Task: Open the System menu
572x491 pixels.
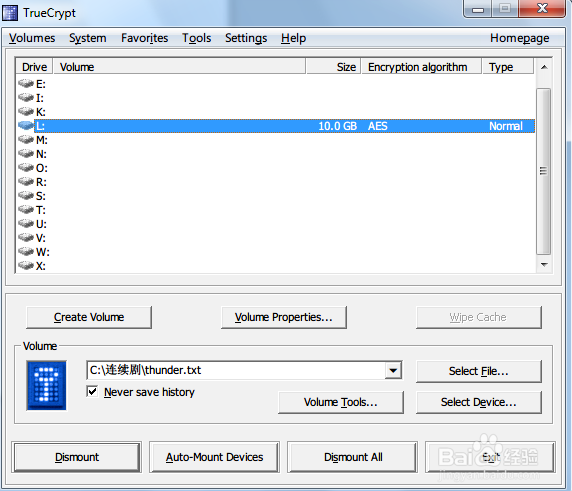Action: [88, 38]
